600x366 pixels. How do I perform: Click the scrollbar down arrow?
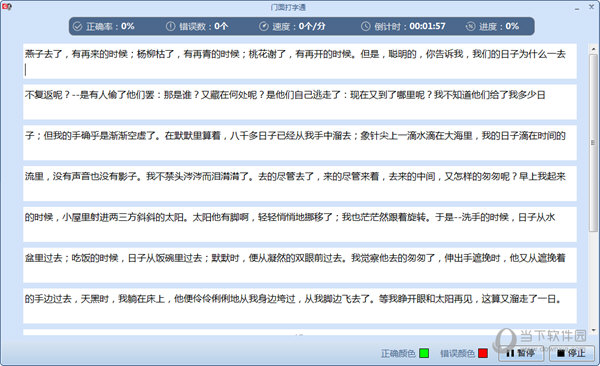click(593, 330)
